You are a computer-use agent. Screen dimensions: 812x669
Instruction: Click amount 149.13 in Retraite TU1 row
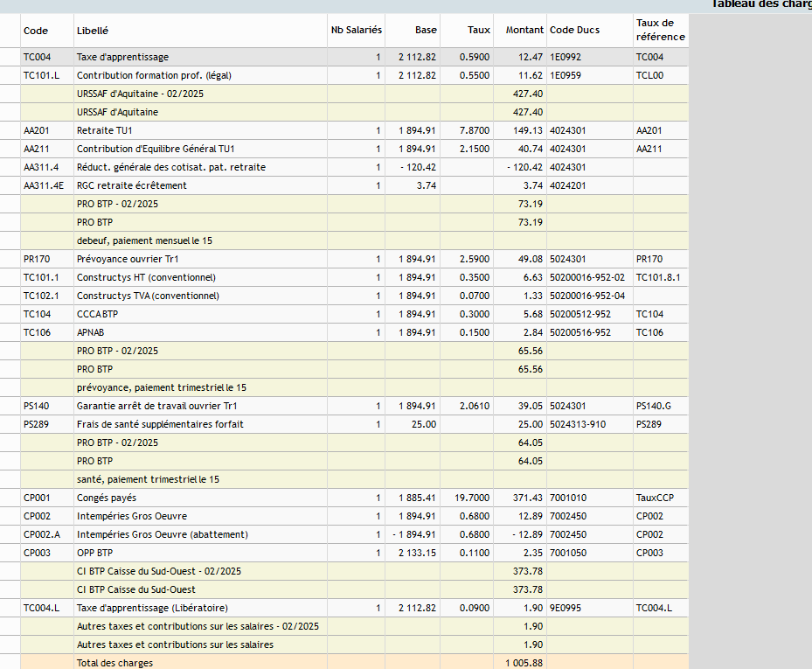point(528,130)
